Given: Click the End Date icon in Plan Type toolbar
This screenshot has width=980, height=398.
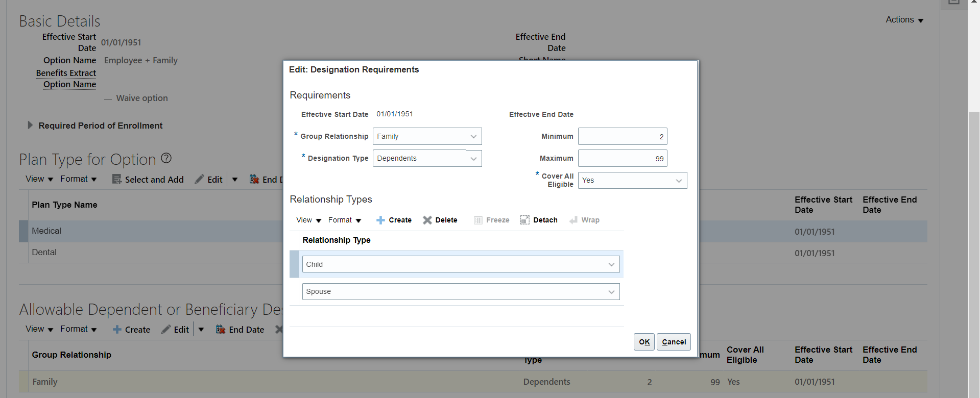Looking at the screenshot, I should point(254,179).
